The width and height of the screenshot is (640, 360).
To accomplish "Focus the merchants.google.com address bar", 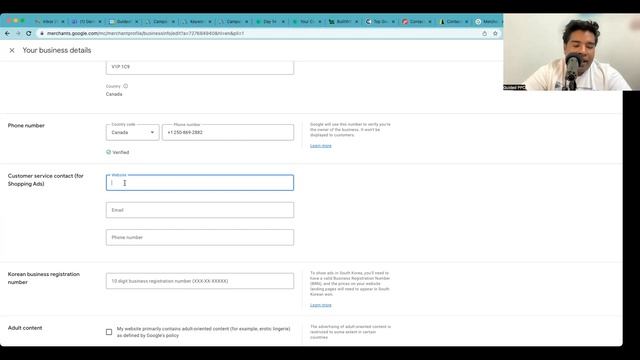I will (261, 33).
